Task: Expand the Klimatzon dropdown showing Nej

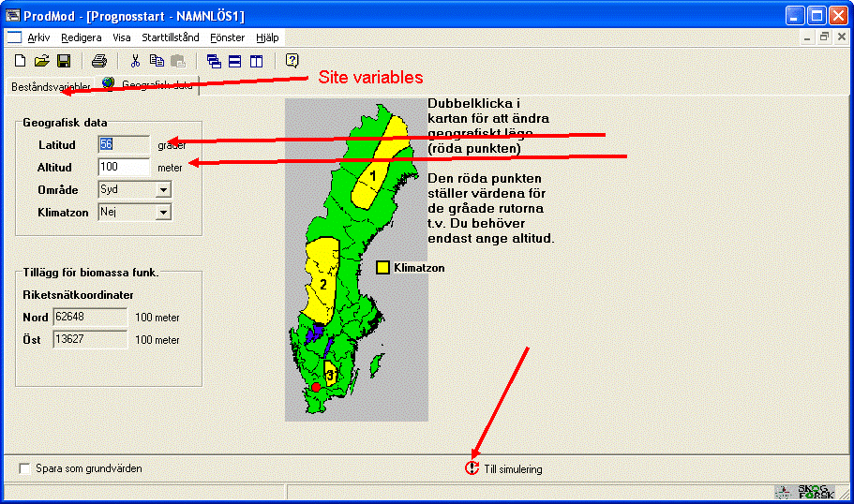Action: pos(163,213)
